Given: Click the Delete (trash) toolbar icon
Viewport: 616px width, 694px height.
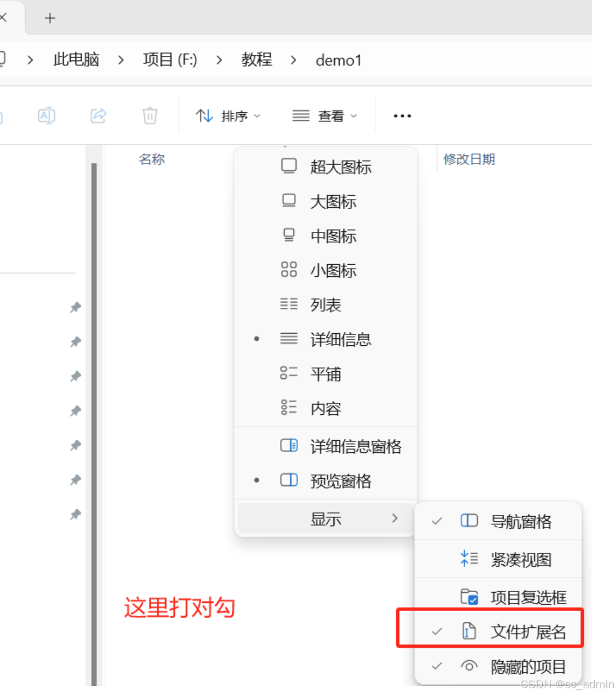Looking at the screenshot, I should pos(150,116).
